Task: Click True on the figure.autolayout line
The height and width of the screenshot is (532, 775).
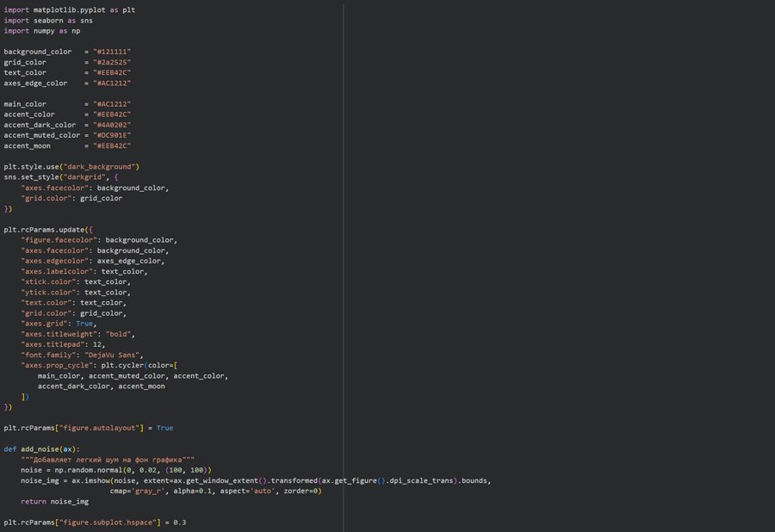Action: coord(164,428)
